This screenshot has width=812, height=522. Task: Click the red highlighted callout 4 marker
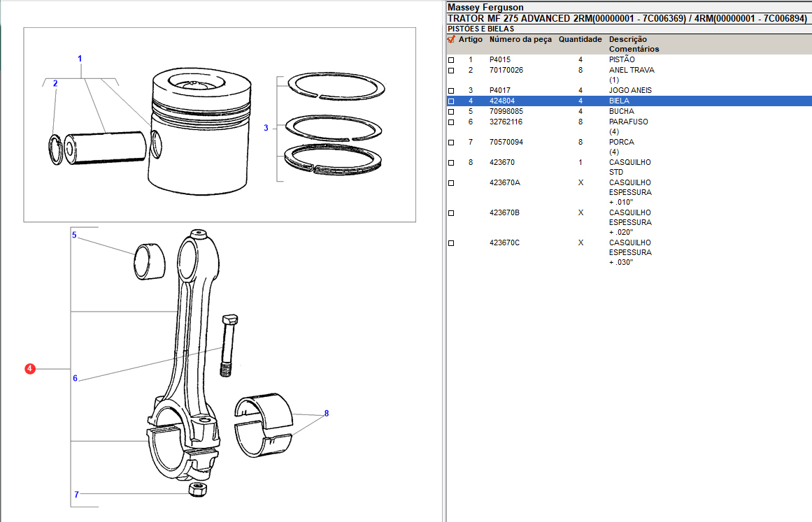30,368
